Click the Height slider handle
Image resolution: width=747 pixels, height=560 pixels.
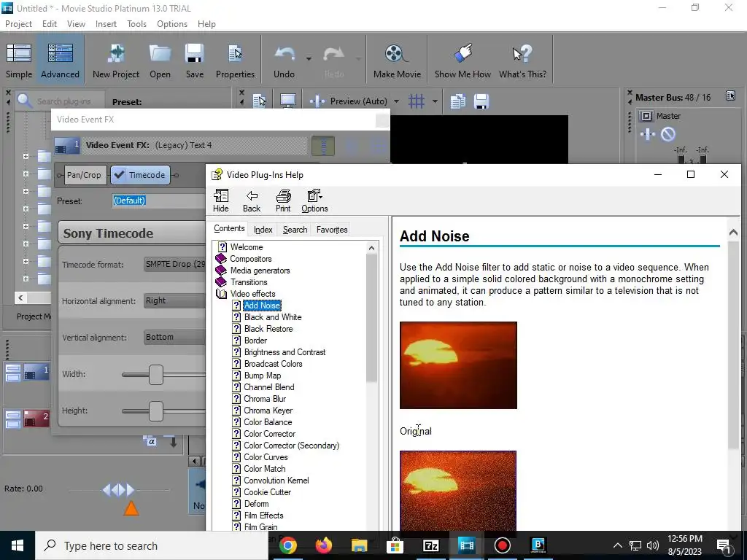156,411
